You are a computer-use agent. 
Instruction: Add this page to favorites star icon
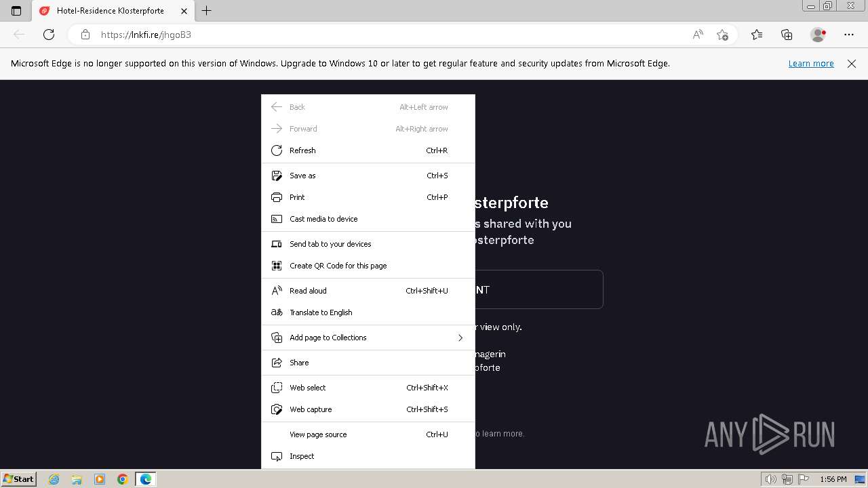[722, 35]
